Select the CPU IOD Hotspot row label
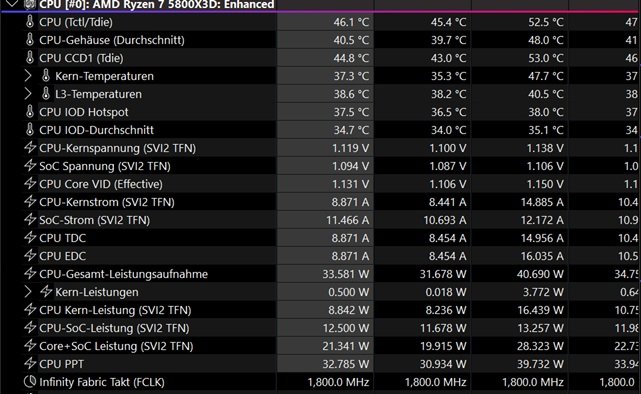The image size is (641, 394). pos(84,112)
